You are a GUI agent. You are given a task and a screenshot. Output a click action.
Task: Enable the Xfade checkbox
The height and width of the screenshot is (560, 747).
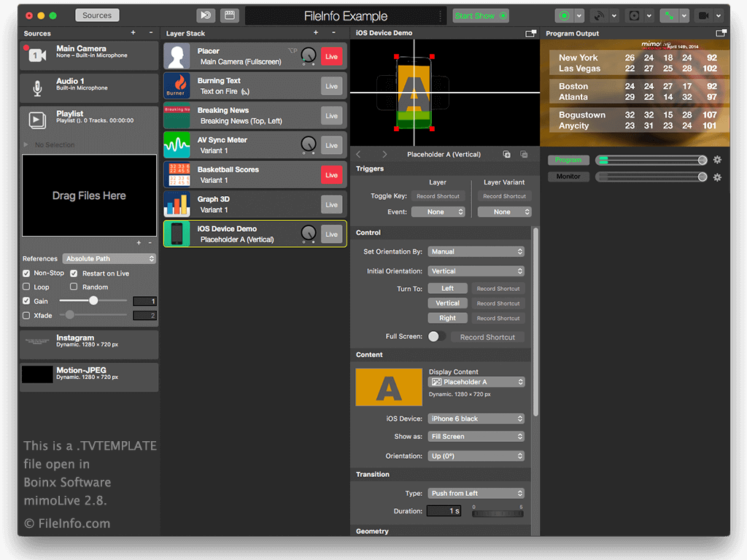27,315
